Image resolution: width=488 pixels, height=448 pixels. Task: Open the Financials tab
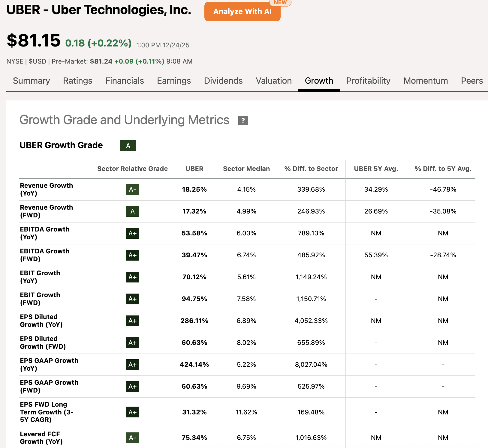click(125, 81)
